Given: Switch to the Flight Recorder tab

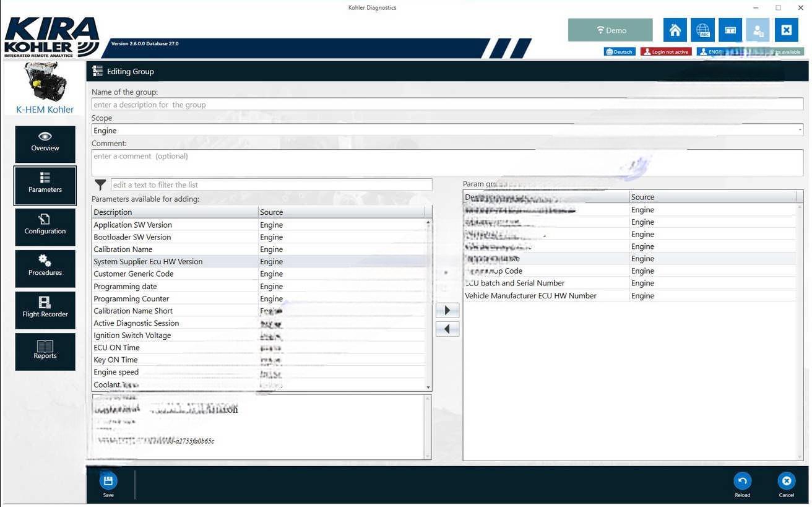Looking at the screenshot, I should tap(45, 310).
